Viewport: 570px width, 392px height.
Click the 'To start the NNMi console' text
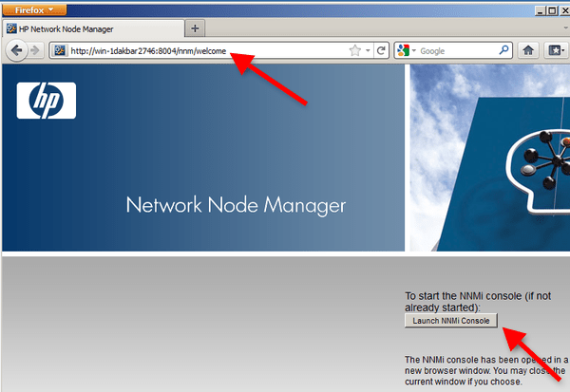[478, 302]
